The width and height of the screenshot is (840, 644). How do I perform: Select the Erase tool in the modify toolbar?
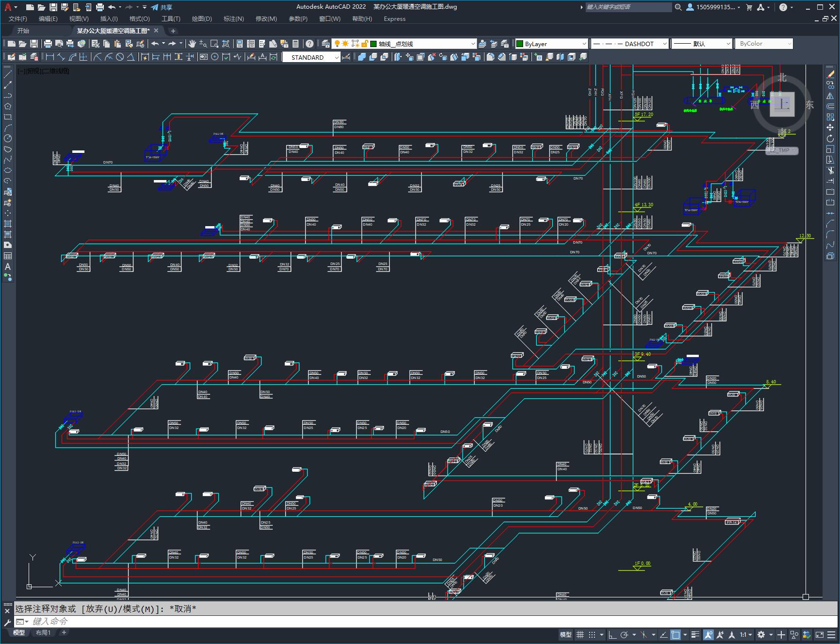click(x=830, y=74)
